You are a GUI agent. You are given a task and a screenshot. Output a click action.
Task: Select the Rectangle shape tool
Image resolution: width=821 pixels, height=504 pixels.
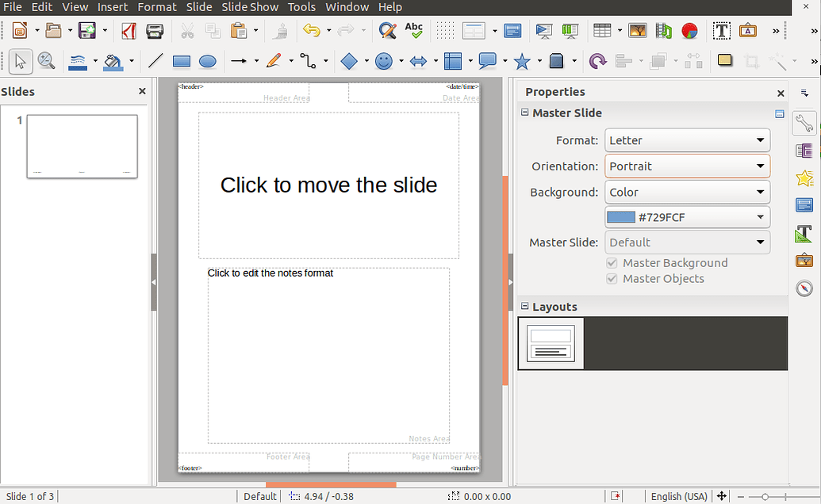(x=182, y=61)
